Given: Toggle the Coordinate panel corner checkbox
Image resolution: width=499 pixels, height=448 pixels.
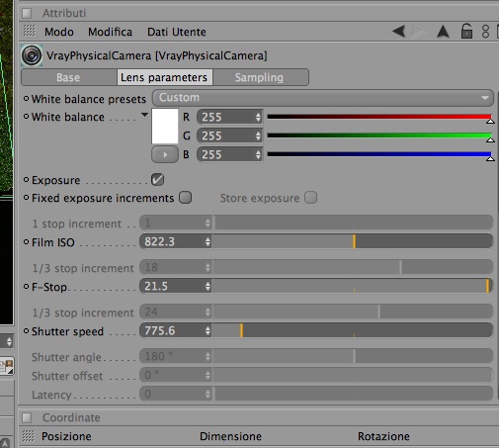Looking at the screenshot, I should [x=27, y=417].
